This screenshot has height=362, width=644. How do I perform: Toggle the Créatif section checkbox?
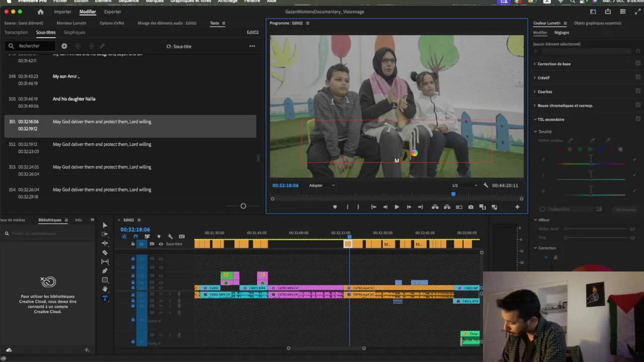coord(638,77)
